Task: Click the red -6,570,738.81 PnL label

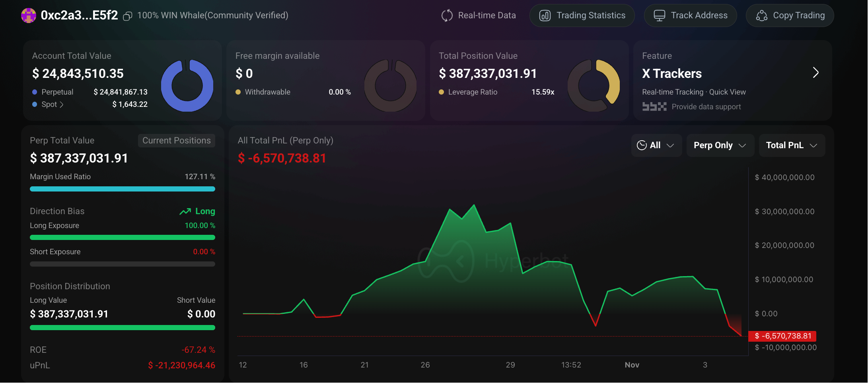Action: tap(782, 336)
